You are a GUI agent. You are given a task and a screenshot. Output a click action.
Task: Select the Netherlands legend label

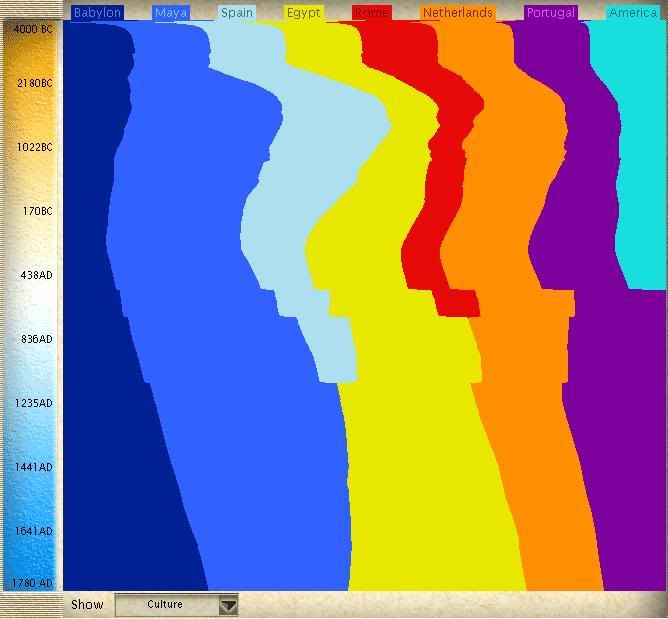tap(458, 13)
